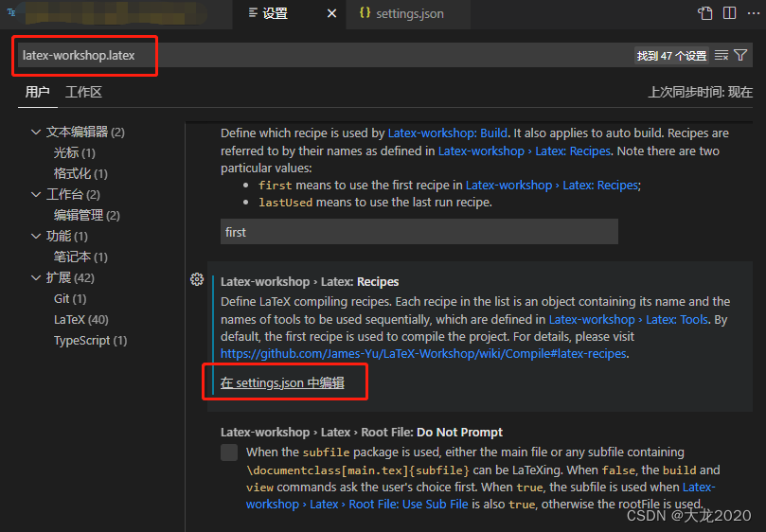766x532 pixels.
Task: Open the settings filter funnel icon
Action: (740, 55)
